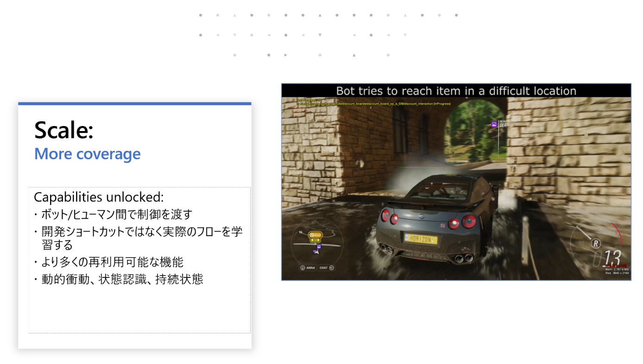The width and height of the screenshot is (643, 364).
Task: Click the yellow navigation debug text line
Action: (374, 104)
